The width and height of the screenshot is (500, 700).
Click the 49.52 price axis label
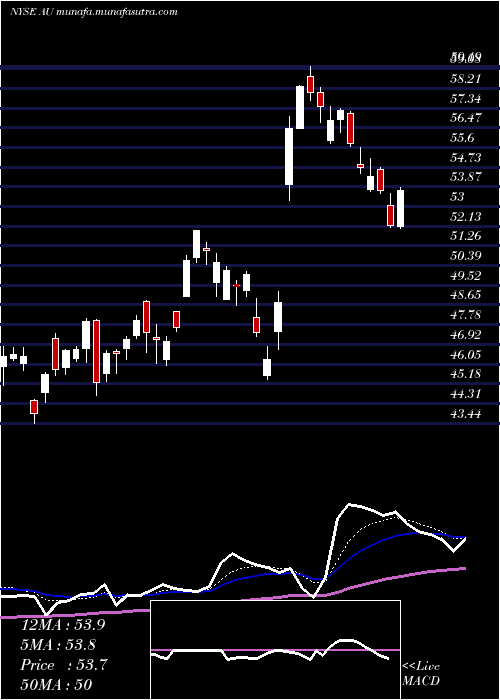(x=466, y=275)
